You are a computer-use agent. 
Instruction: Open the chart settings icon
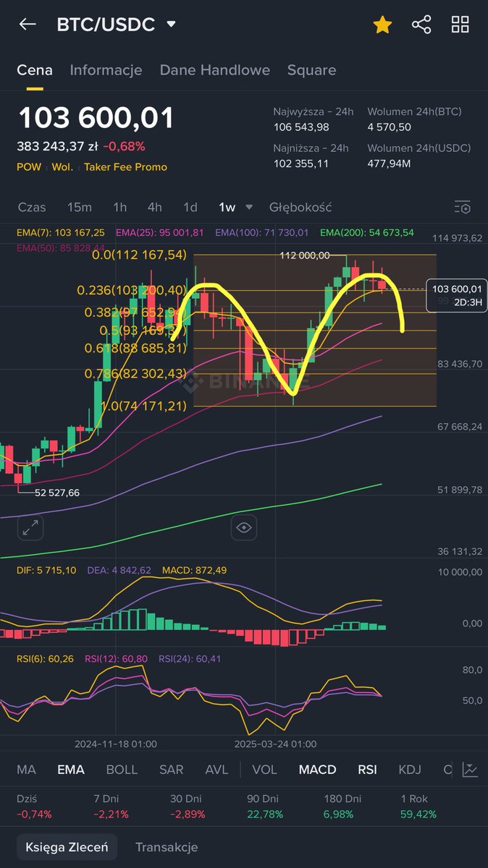click(x=462, y=207)
